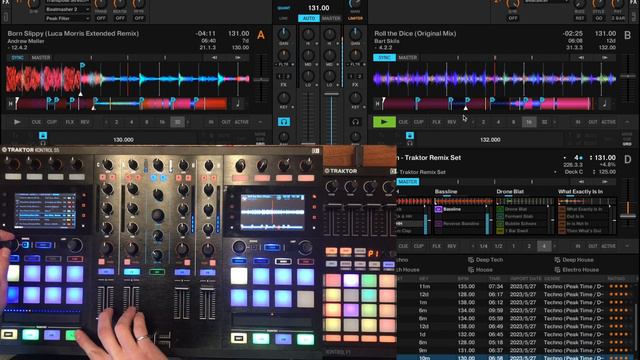Show smaller loop sizes on Deck B
640x360 pixels.
click(473, 122)
